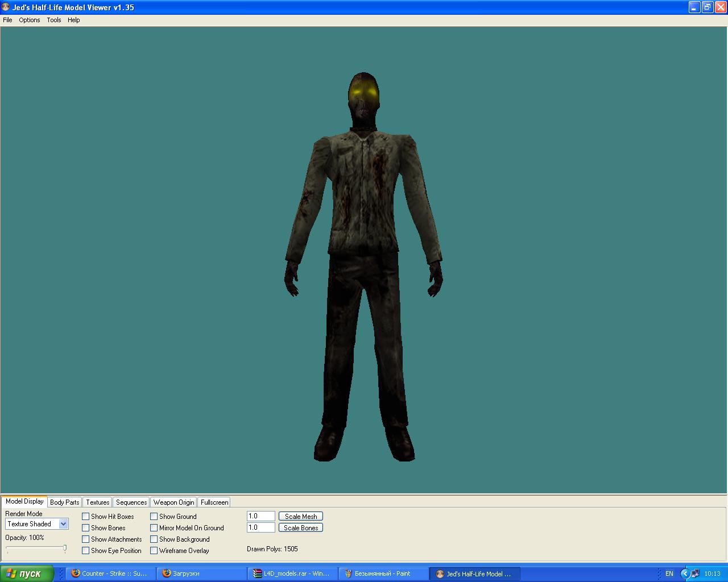The height and width of the screenshot is (582, 728).
Task: Open the File menu
Action: coord(7,20)
